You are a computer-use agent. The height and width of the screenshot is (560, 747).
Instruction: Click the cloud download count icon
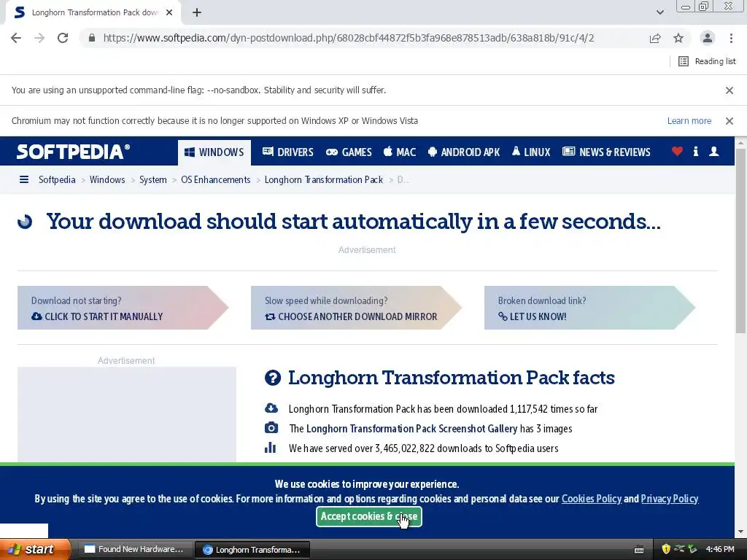(x=271, y=408)
